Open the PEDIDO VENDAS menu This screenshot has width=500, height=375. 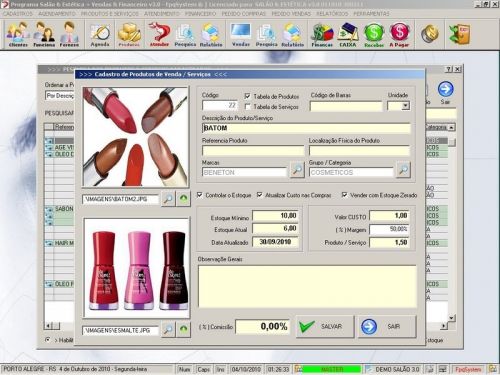coord(291,14)
